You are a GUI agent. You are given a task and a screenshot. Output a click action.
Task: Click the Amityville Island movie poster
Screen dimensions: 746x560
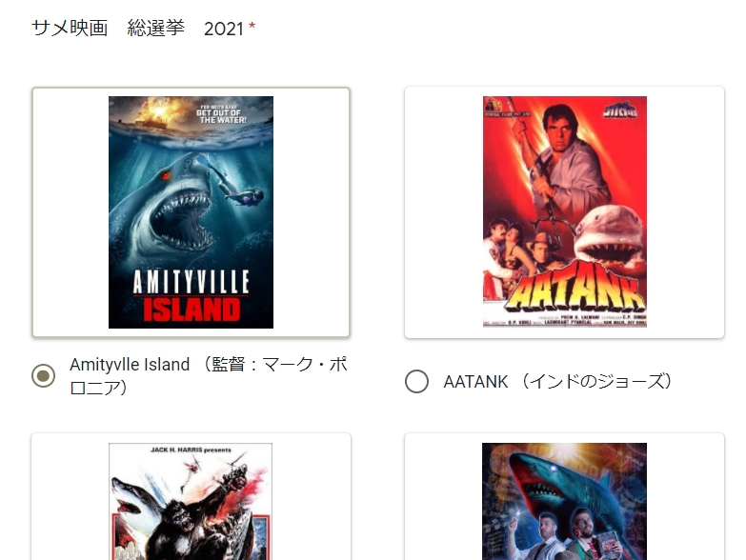(x=191, y=212)
